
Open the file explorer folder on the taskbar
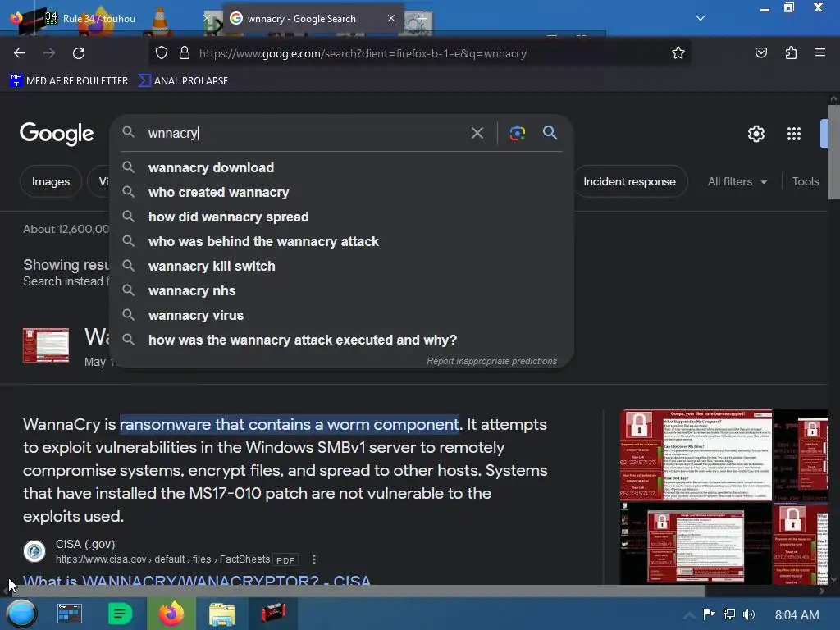coord(221,614)
